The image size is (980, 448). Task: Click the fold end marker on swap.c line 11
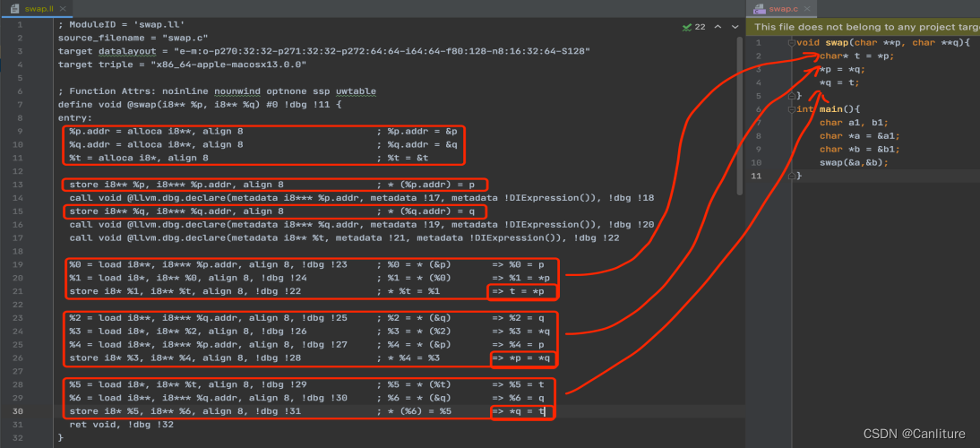792,177
